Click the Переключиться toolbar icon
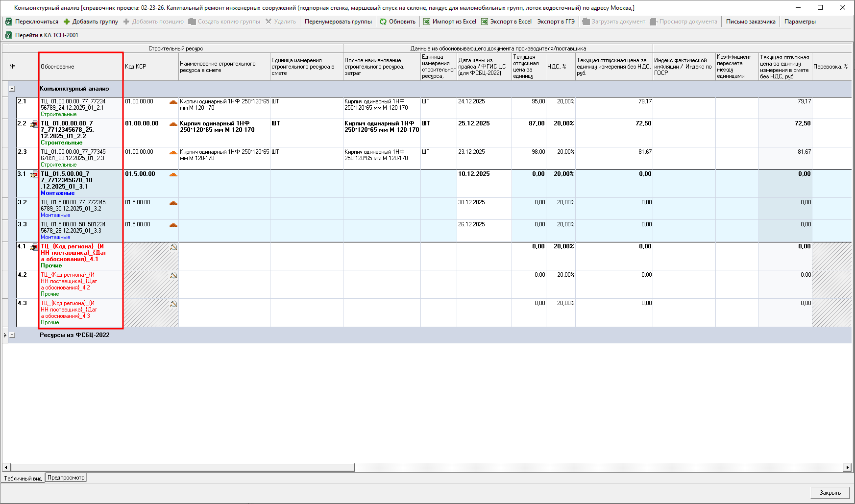 point(9,22)
